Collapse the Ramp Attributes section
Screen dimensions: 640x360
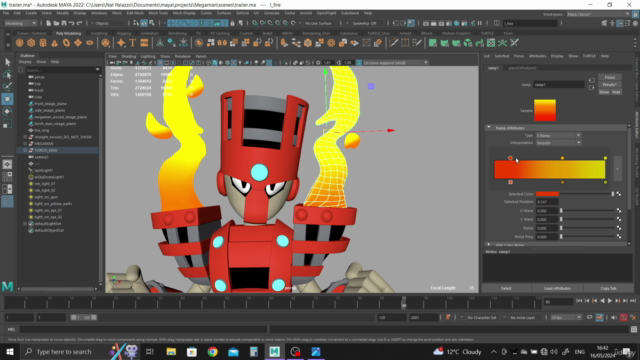tap(489, 128)
